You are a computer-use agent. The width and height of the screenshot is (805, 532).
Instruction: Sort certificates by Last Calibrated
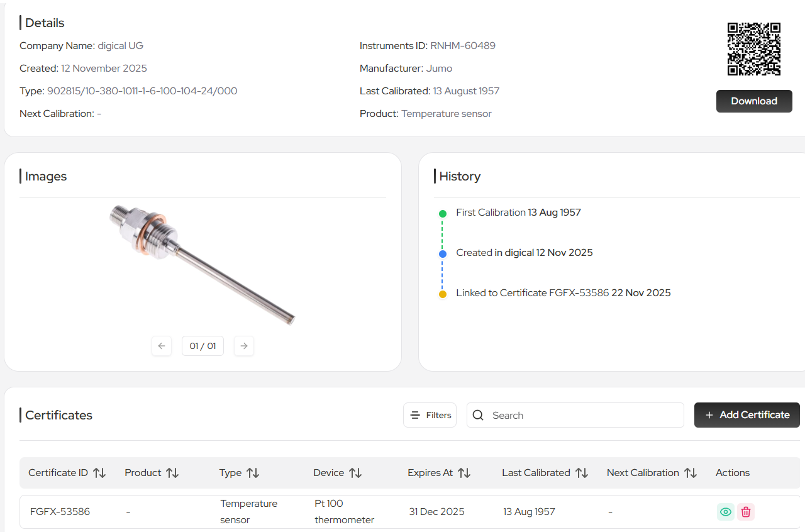click(582, 473)
